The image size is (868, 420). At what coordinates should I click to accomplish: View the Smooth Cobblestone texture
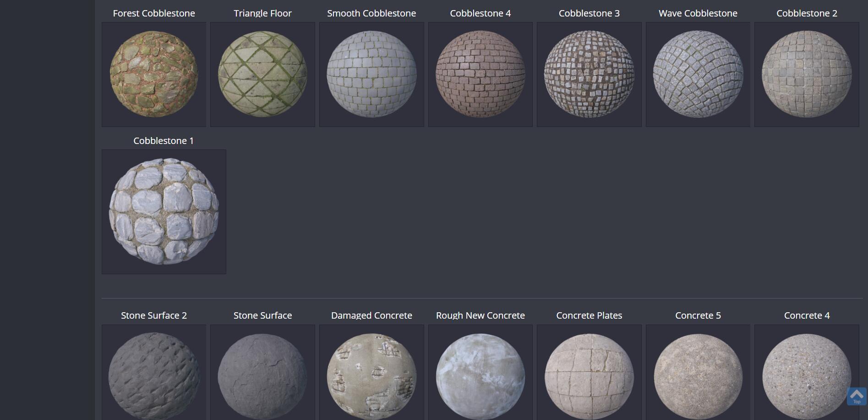371,74
